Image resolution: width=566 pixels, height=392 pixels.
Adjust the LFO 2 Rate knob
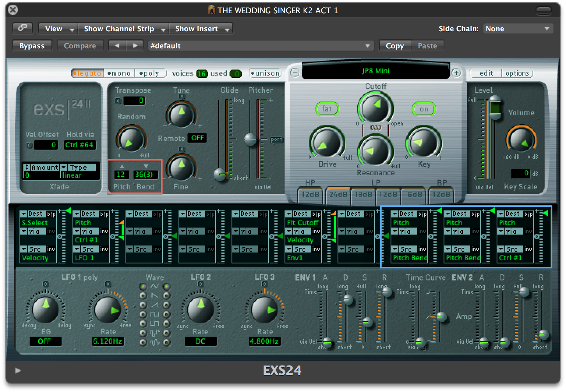[200, 309]
